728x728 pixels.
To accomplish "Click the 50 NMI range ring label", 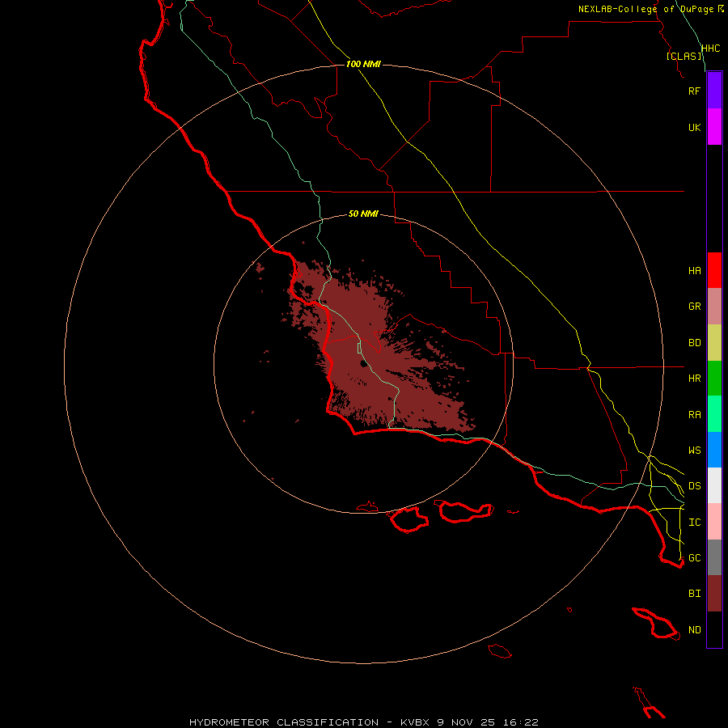I will click(363, 214).
